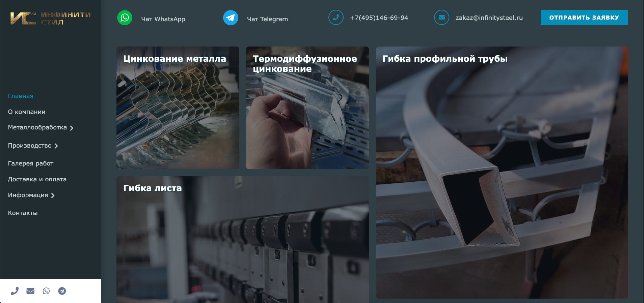Click the envelope icon next to zakaz@infinitysteel.ru

point(441,18)
